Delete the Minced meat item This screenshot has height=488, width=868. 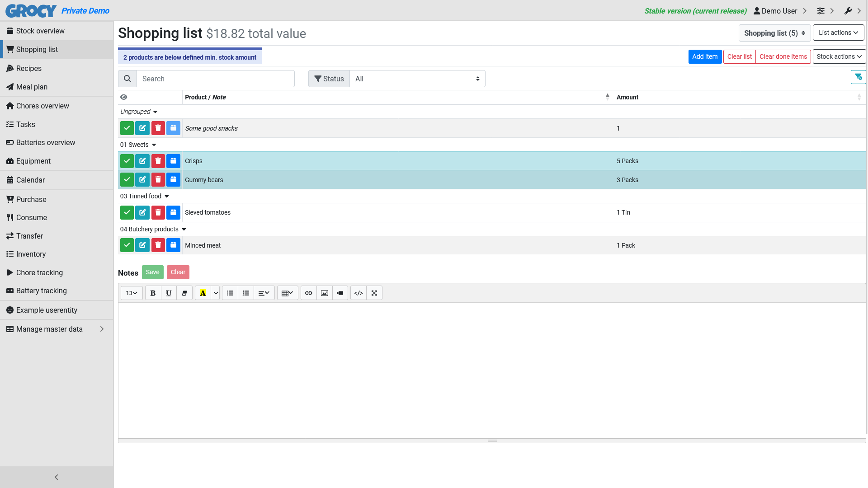click(158, 245)
